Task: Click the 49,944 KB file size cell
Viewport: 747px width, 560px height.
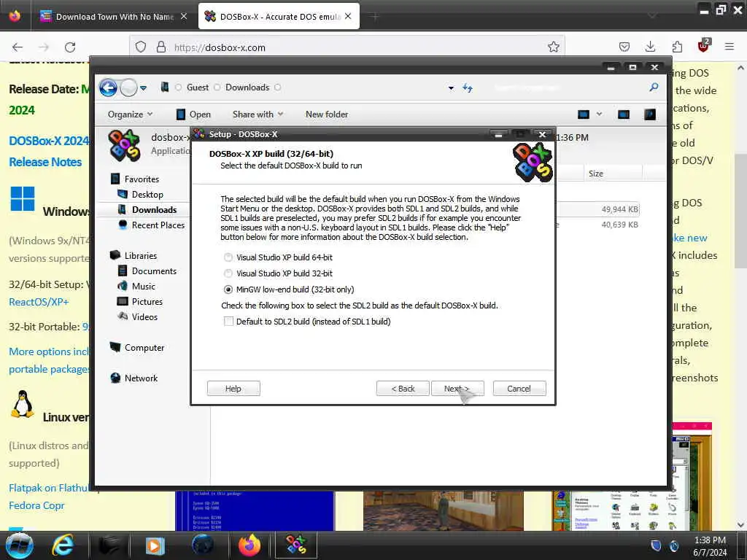Action: [x=619, y=209]
